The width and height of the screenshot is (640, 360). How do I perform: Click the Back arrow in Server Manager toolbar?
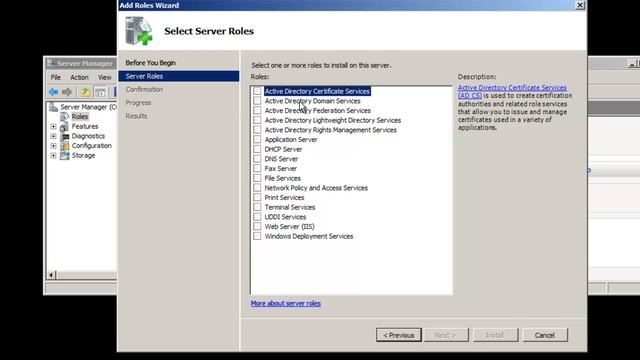coord(53,92)
